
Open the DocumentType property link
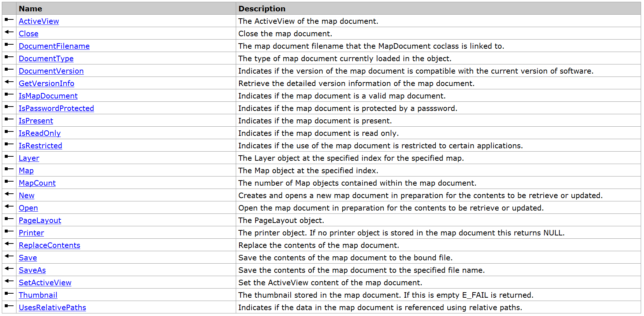click(x=46, y=59)
